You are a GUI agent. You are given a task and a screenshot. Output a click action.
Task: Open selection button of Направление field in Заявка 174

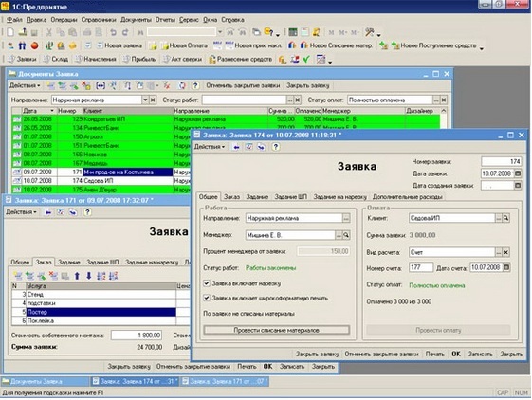346,218
